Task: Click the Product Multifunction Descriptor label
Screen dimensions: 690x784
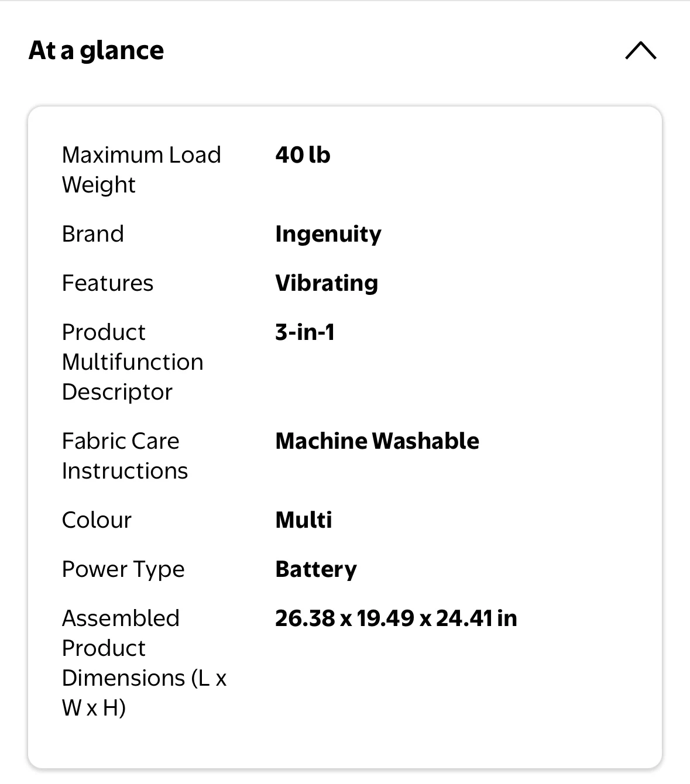Action: coord(133,362)
